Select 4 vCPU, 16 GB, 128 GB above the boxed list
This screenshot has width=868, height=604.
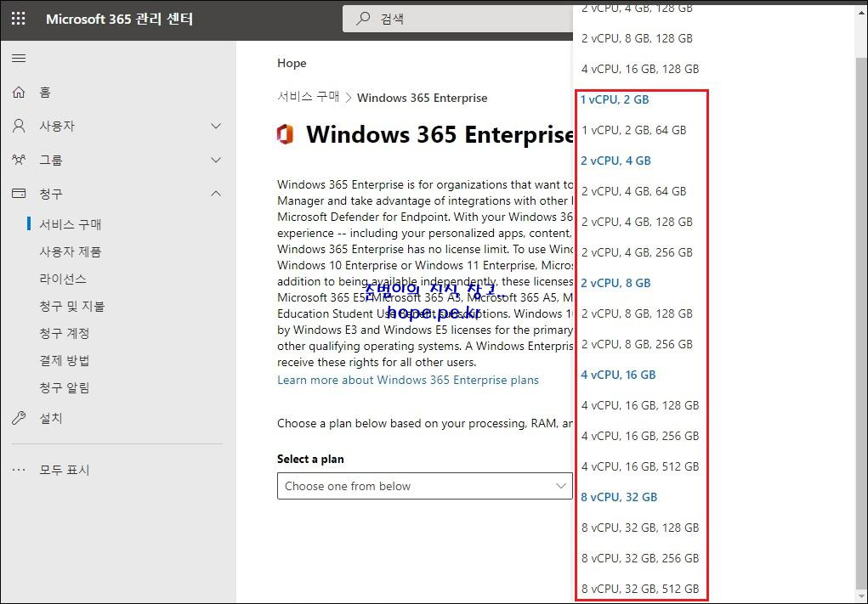[640, 69]
